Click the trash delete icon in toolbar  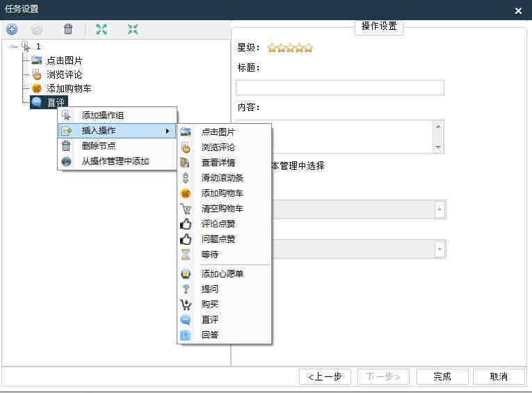(x=68, y=29)
